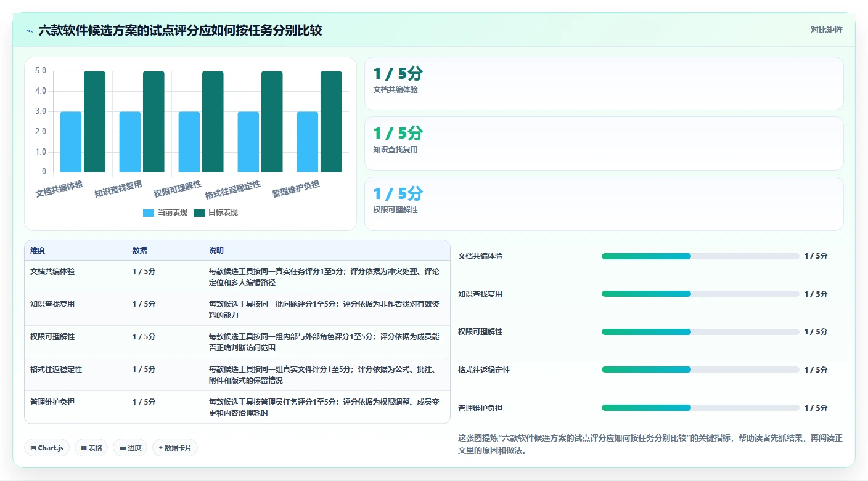This screenshot has height=481, width=868.
Task: Click the lightning icon beside the title
Action: (x=30, y=31)
